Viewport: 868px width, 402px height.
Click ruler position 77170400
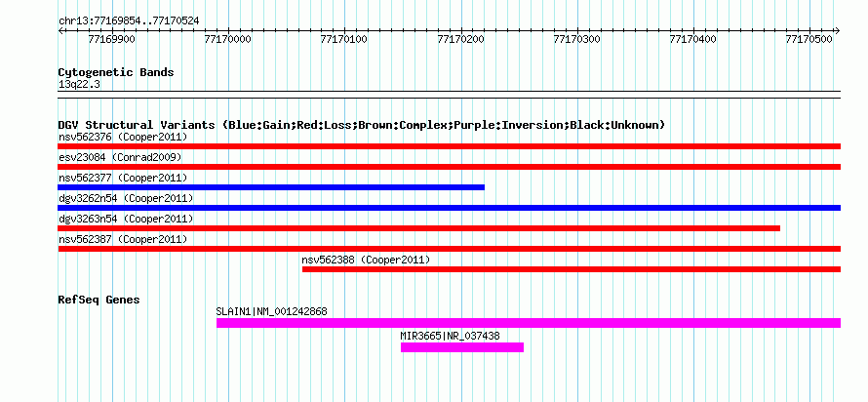pos(693,39)
